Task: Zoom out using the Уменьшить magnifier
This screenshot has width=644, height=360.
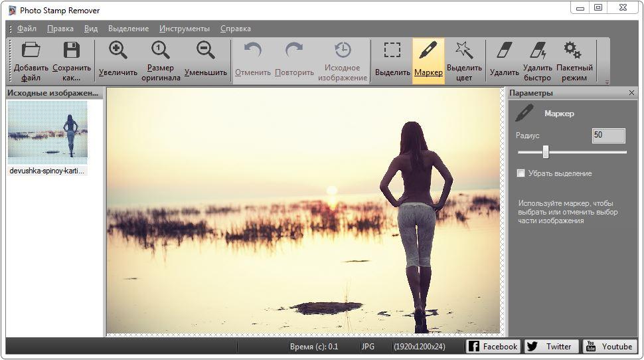Action: point(205,50)
